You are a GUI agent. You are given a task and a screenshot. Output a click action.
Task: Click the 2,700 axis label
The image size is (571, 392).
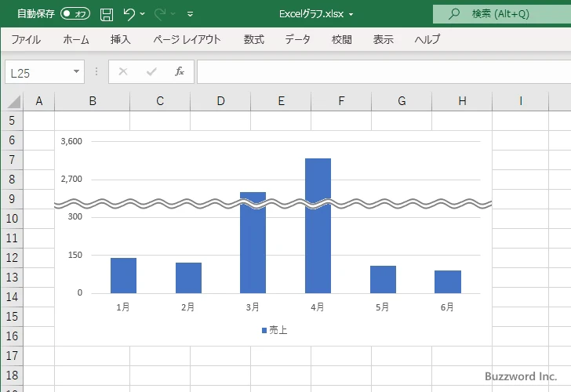coord(71,179)
